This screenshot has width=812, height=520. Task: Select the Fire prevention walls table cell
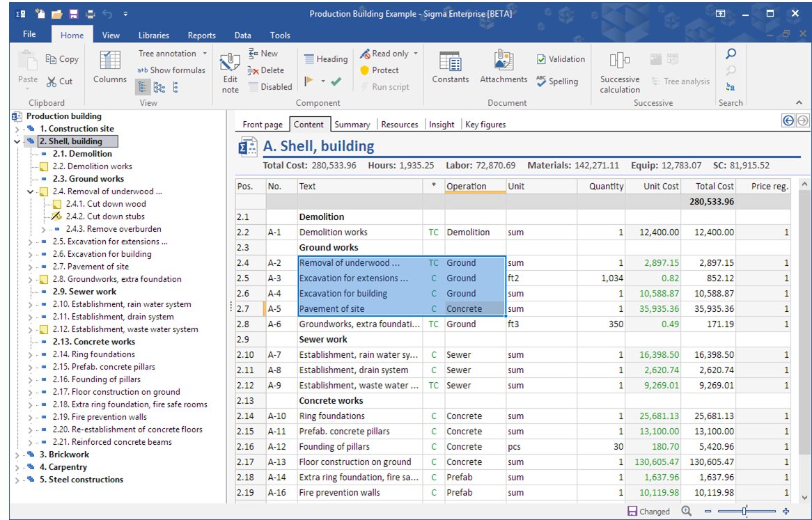pos(361,493)
